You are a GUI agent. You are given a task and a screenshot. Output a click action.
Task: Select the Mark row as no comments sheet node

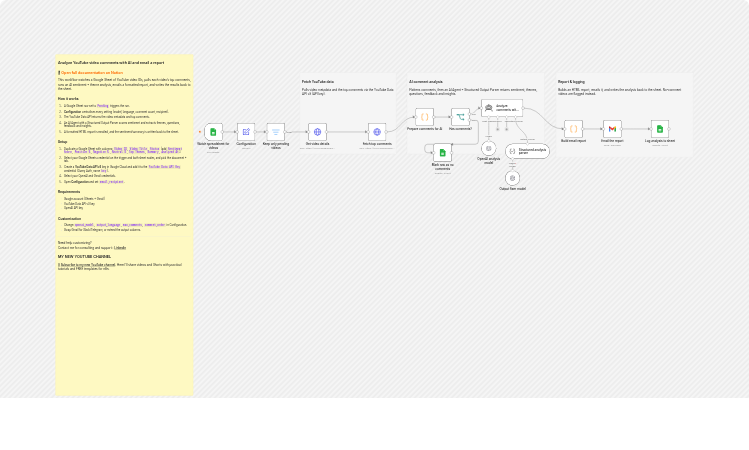pyautogui.click(x=442, y=153)
